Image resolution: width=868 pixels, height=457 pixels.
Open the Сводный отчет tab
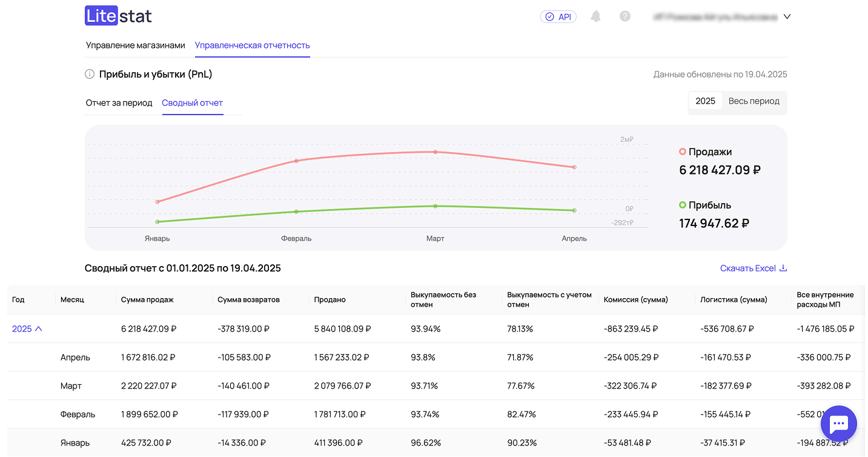pyautogui.click(x=192, y=103)
